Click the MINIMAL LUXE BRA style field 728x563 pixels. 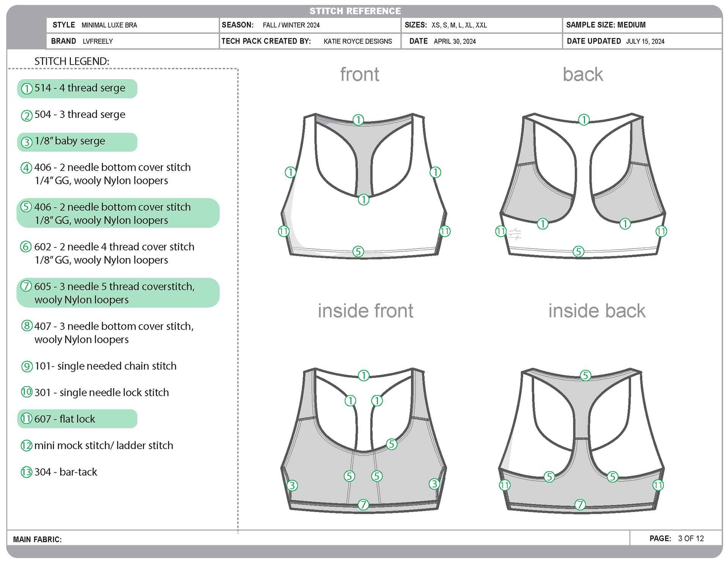point(109,25)
